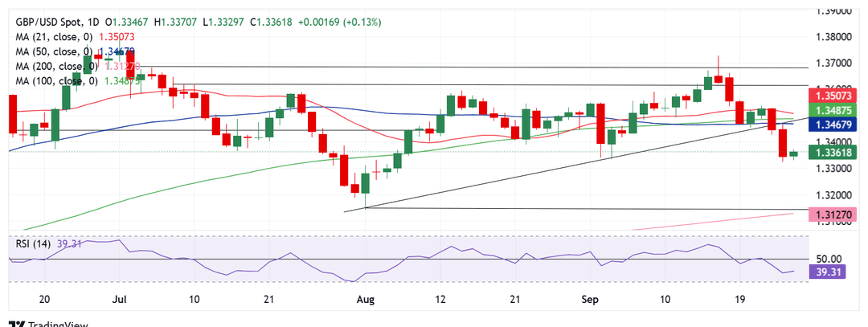
Task: Click the TradingView logo icon
Action: pyautogui.click(x=17, y=323)
